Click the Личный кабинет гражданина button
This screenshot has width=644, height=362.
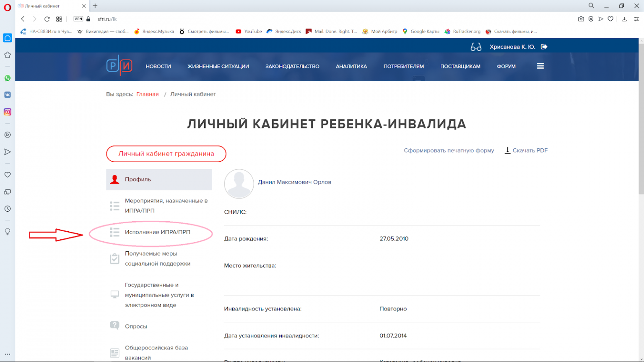(166, 154)
